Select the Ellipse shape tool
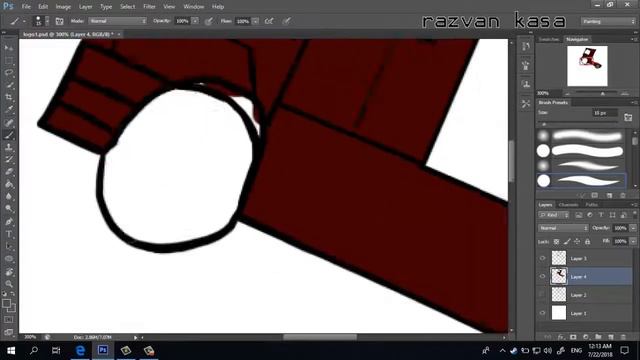640x360 pixels. click(9, 259)
